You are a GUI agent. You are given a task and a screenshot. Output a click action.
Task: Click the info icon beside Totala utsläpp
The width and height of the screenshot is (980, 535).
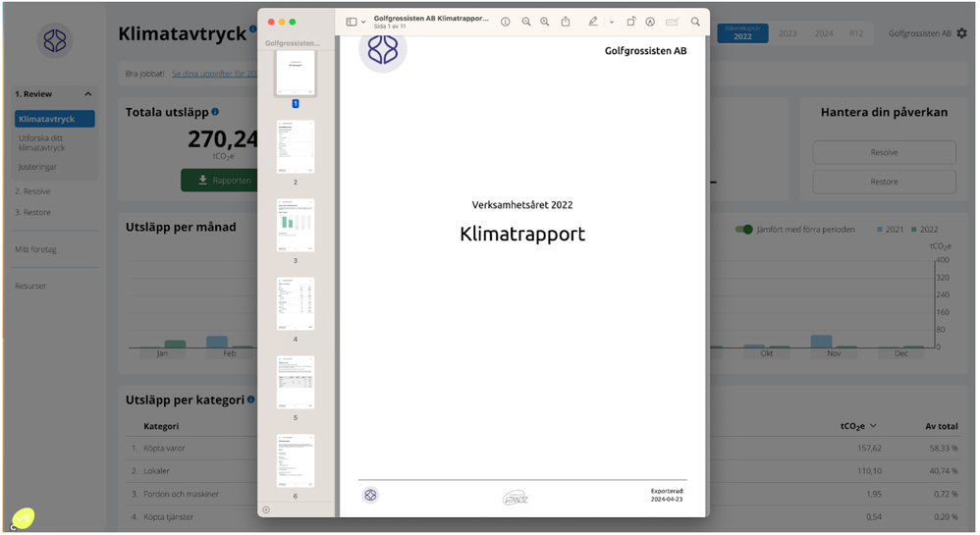pos(215,112)
